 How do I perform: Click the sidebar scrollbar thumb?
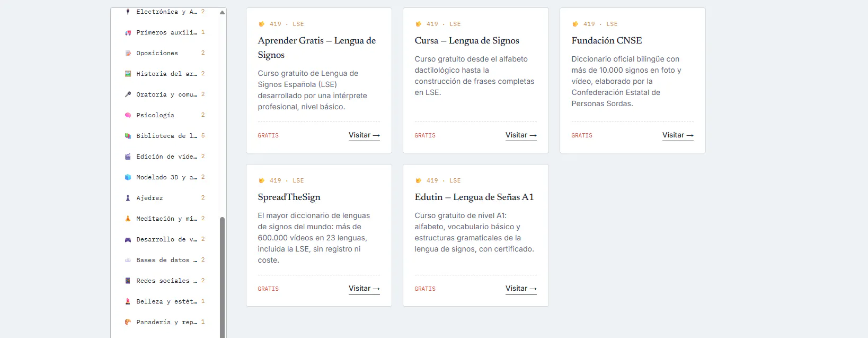222,277
